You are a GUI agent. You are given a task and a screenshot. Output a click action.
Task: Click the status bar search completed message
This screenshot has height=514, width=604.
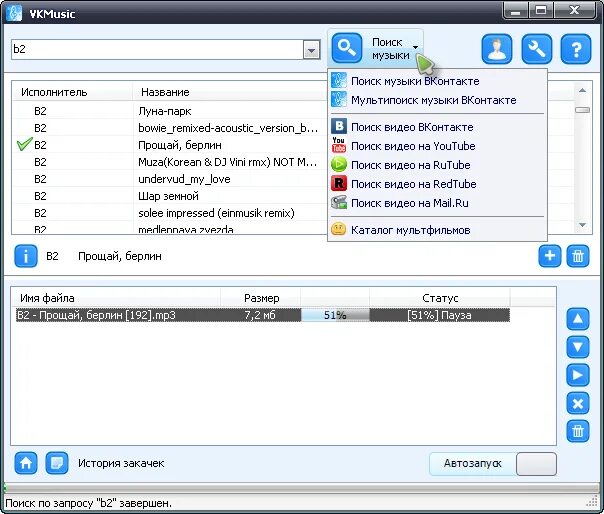coord(88,503)
